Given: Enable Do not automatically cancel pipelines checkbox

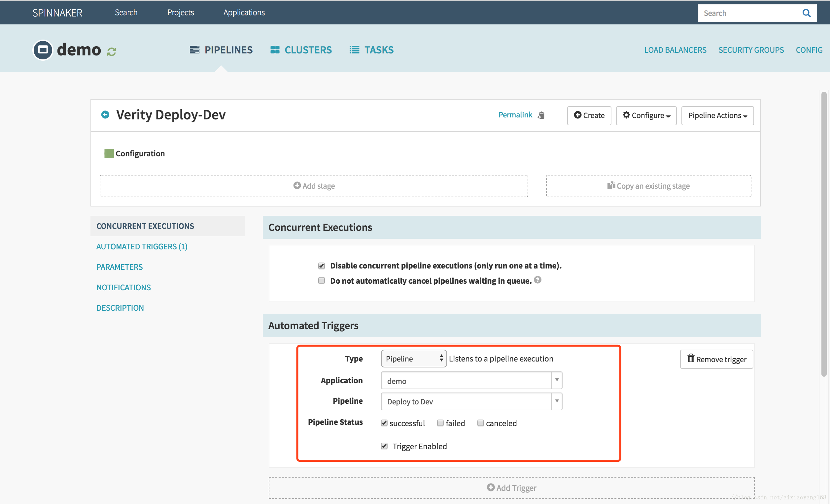Looking at the screenshot, I should point(321,281).
